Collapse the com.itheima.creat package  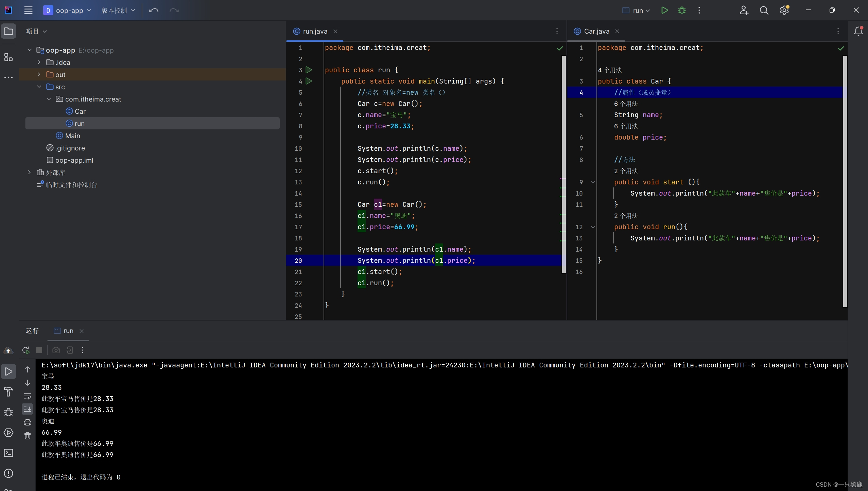click(49, 99)
